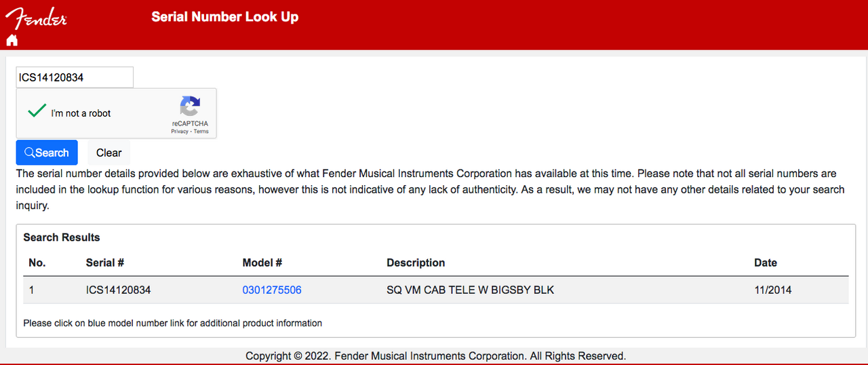This screenshot has width=868, height=365.
Task: Click the No. column header
Action: click(x=37, y=263)
